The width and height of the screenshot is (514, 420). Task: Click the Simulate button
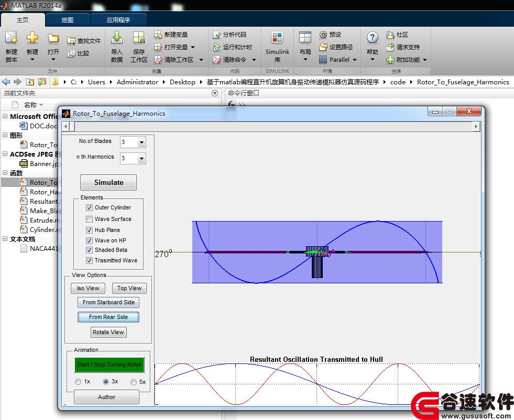point(108,182)
